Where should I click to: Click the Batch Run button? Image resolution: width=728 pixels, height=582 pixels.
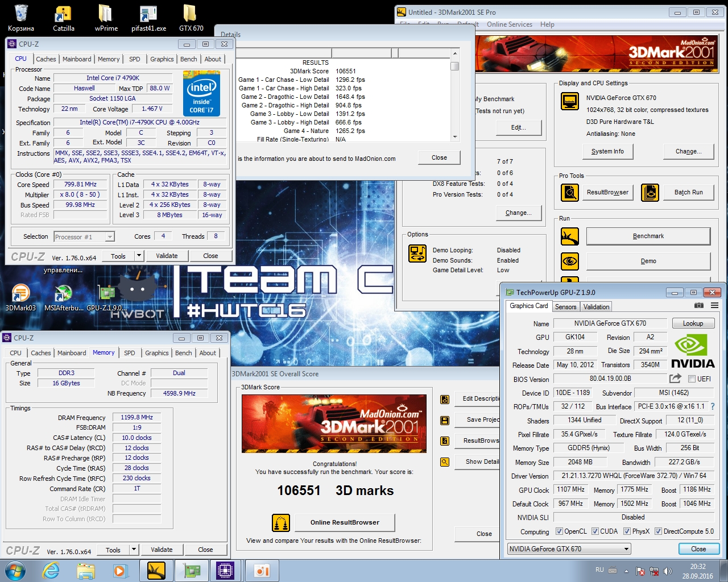coord(689,193)
